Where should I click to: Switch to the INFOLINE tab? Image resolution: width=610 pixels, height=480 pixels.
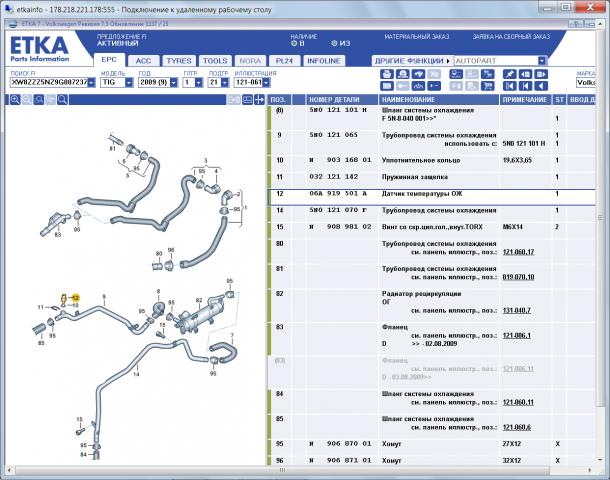click(324, 61)
